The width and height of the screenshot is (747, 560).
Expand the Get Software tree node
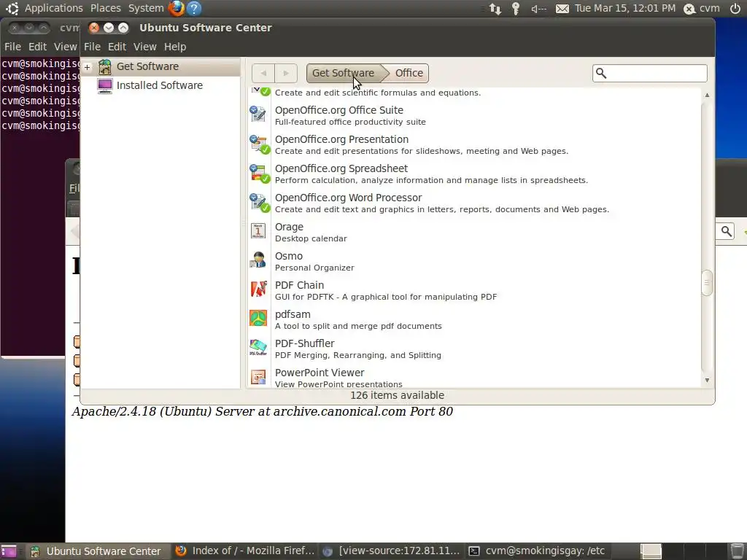(x=88, y=67)
